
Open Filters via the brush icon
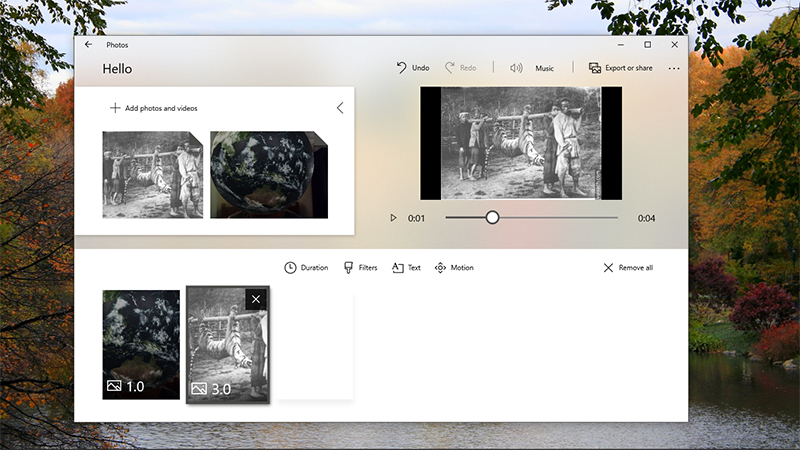pos(348,268)
